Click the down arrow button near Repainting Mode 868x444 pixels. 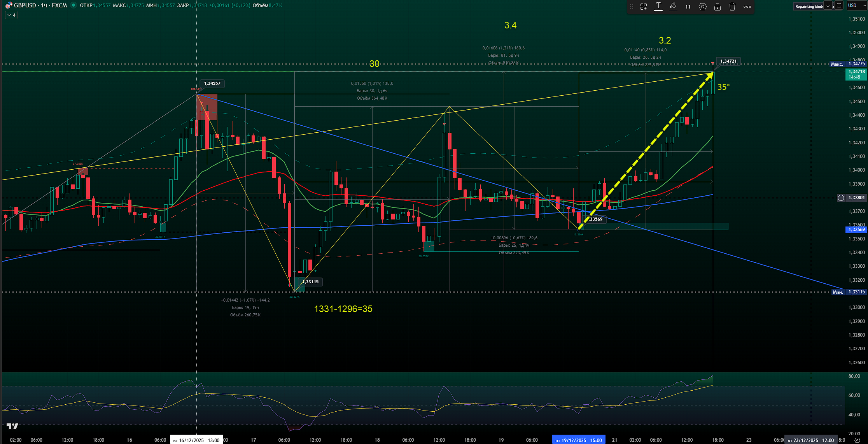click(828, 5)
